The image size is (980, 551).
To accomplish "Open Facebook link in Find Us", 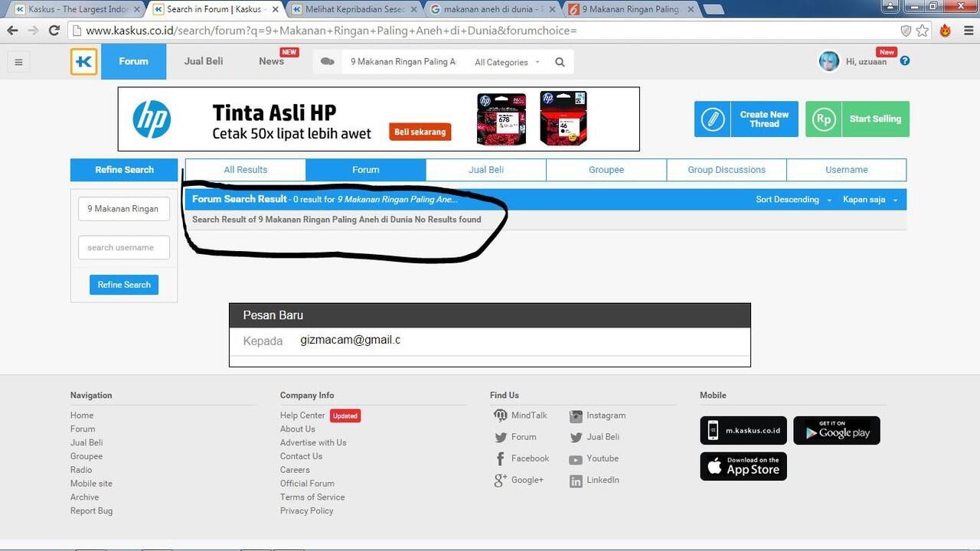I will [521, 458].
